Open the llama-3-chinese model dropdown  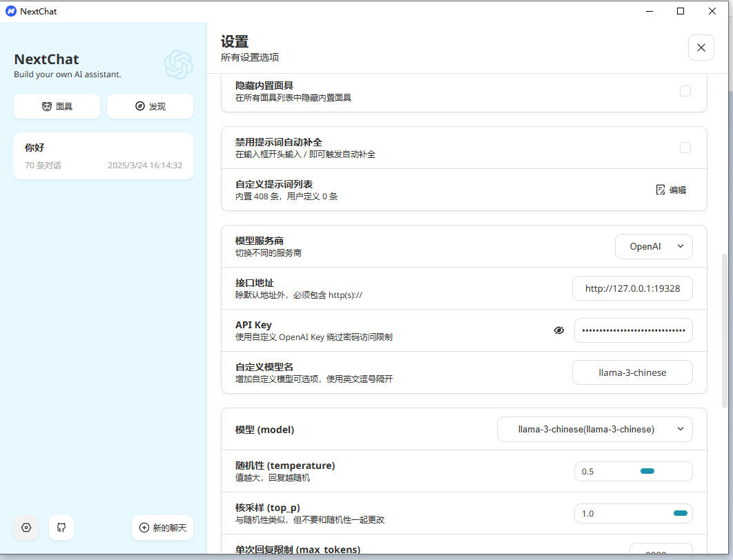pyautogui.click(x=594, y=429)
